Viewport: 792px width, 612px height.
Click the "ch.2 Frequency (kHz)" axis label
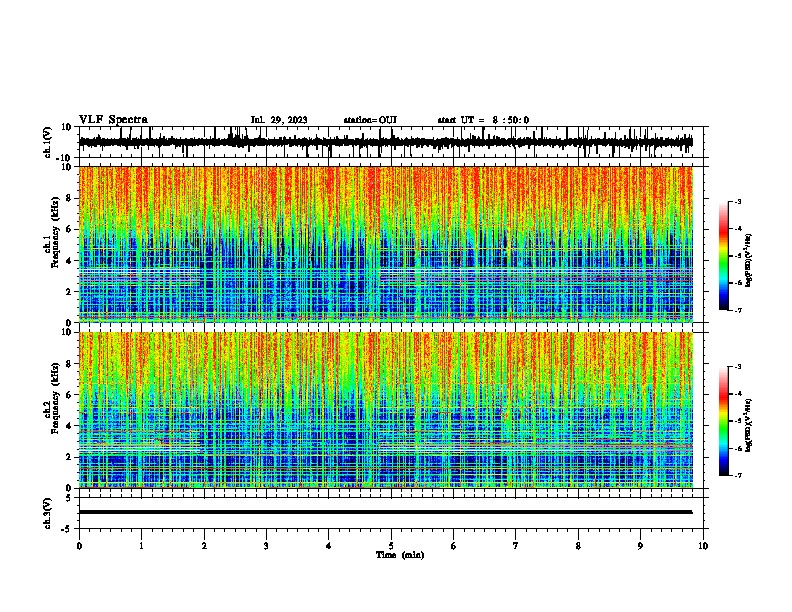[52, 398]
